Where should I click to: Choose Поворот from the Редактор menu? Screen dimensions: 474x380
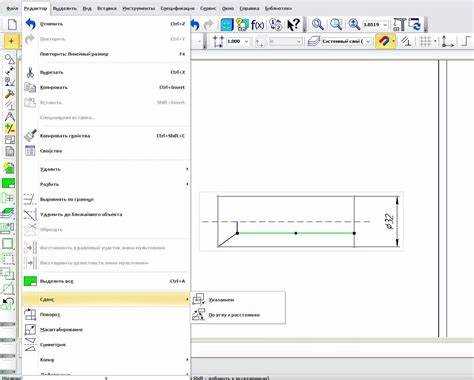(x=106, y=314)
